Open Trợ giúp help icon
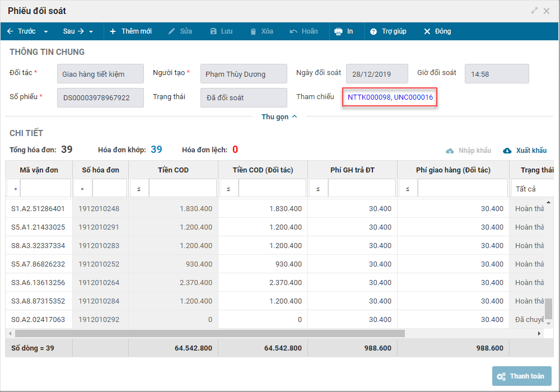The height and width of the screenshot is (392, 560). [374, 31]
